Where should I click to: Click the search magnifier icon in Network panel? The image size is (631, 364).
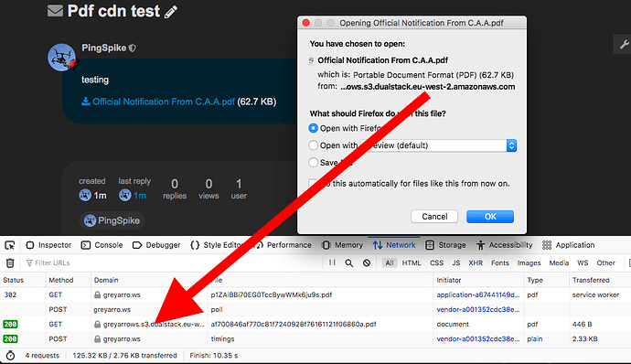pos(349,262)
